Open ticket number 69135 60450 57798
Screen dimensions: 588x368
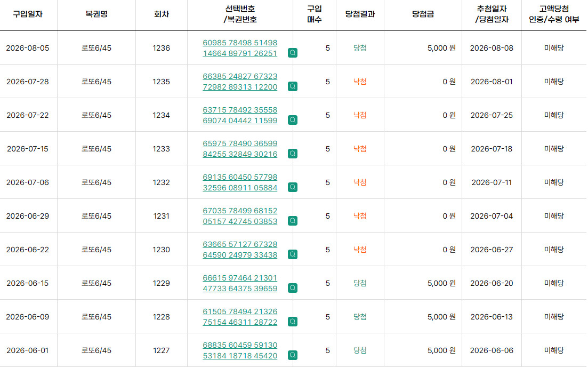point(240,177)
